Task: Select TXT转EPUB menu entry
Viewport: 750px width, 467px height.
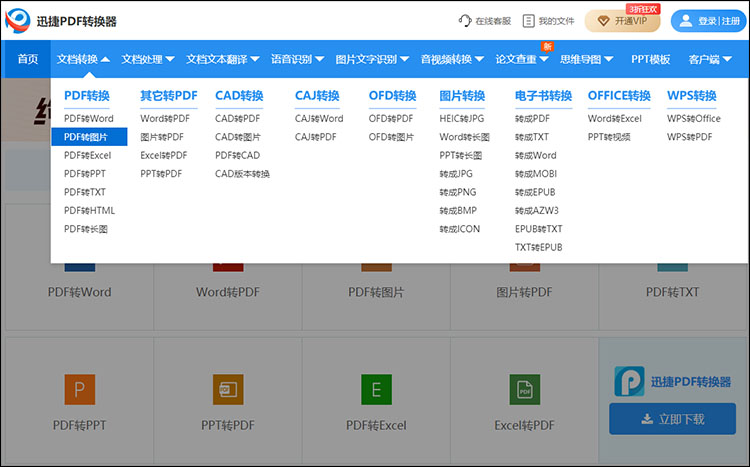Action: coord(538,247)
